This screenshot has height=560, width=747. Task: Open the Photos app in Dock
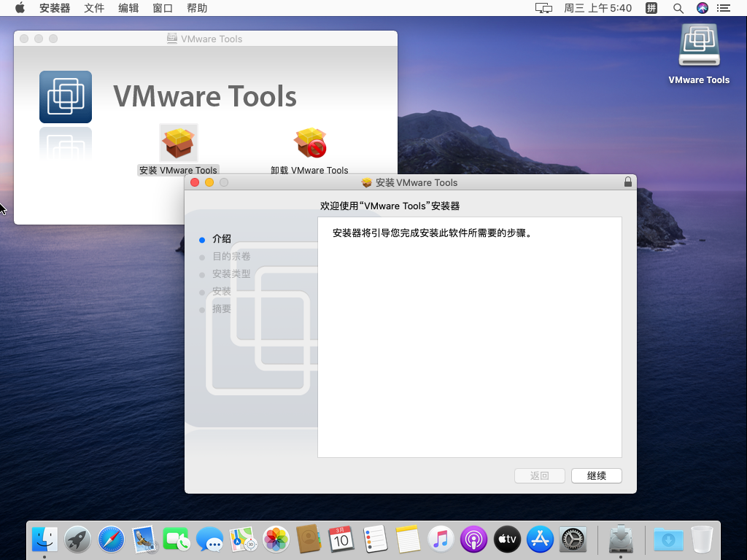(x=276, y=540)
